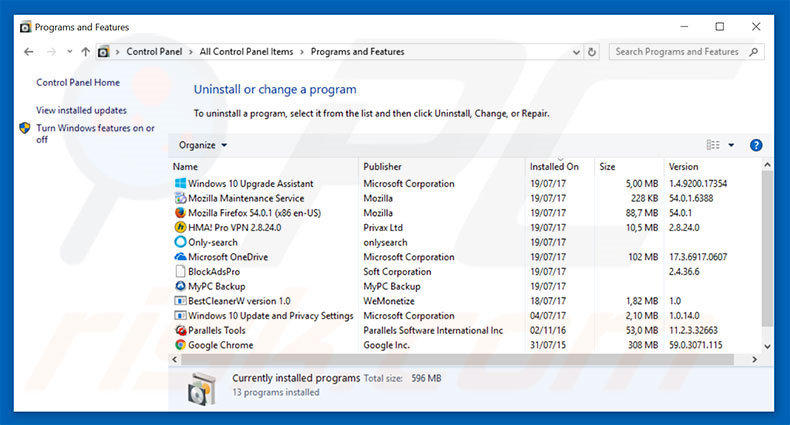Image resolution: width=790 pixels, height=425 pixels.
Task: Open the recent locations dropdown arrow
Action: pyautogui.click(x=70, y=51)
